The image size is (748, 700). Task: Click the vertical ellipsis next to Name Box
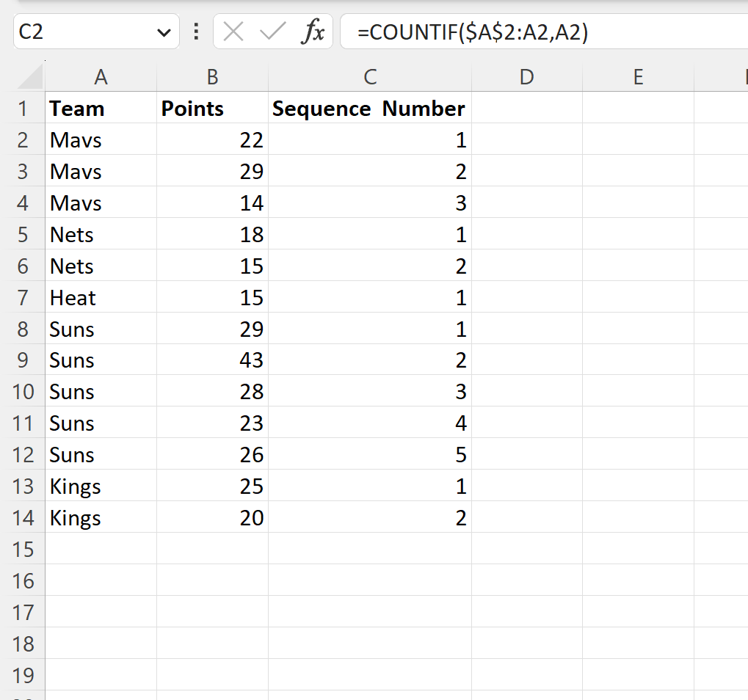click(x=195, y=32)
